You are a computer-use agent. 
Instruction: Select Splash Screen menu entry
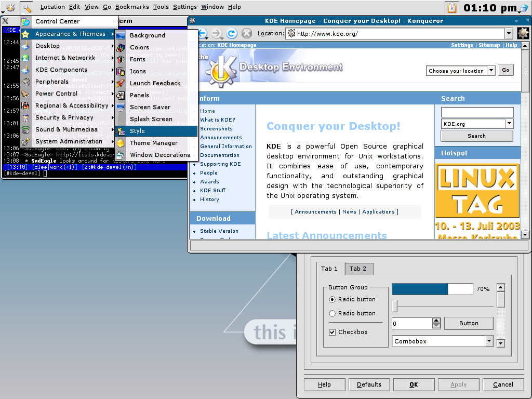pos(156,119)
